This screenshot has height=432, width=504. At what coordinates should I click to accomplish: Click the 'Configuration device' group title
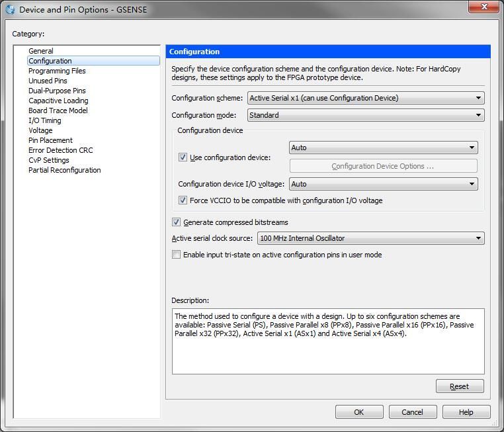click(x=210, y=130)
